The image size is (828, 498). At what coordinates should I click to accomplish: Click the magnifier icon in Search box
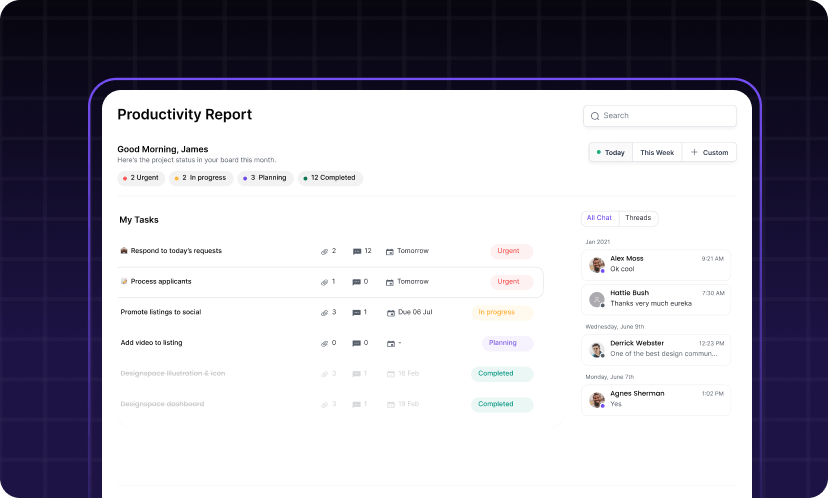point(595,116)
